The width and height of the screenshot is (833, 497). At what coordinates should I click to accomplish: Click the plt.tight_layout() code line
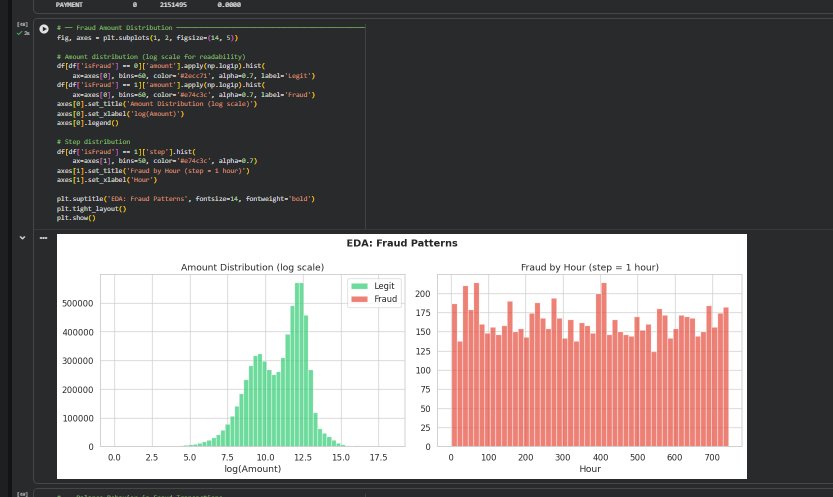click(x=91, y=209)
